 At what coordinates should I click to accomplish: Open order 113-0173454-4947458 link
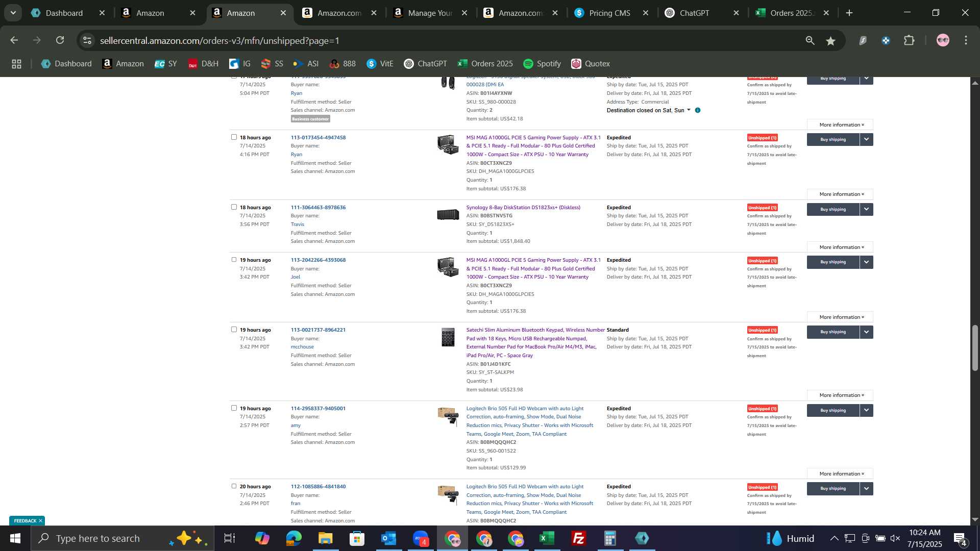pyautogui.click(x=318, y=137)
